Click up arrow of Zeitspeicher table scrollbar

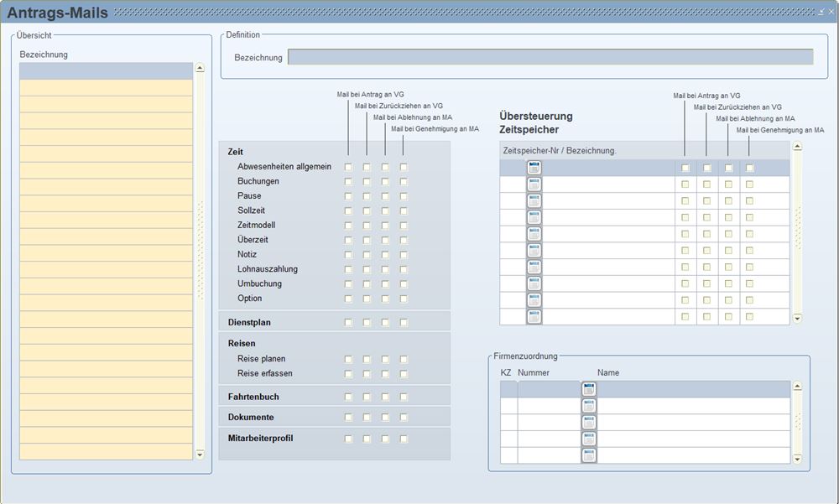tap(797, 146)
